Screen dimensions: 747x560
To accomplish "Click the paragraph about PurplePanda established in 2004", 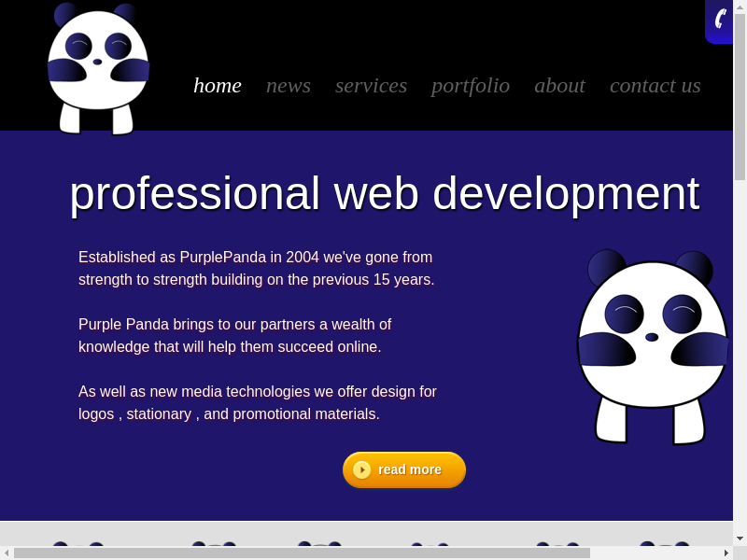I will pos(257,268).
